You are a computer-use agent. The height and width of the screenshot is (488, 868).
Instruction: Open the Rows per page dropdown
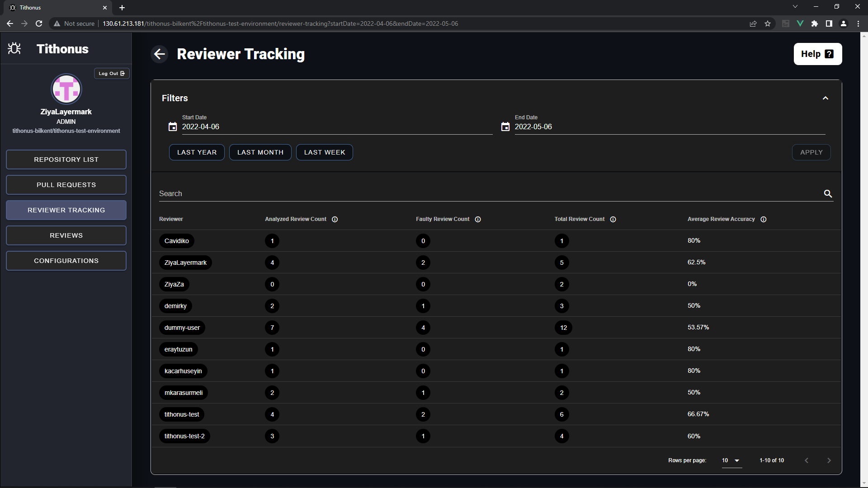pos(731,460)
